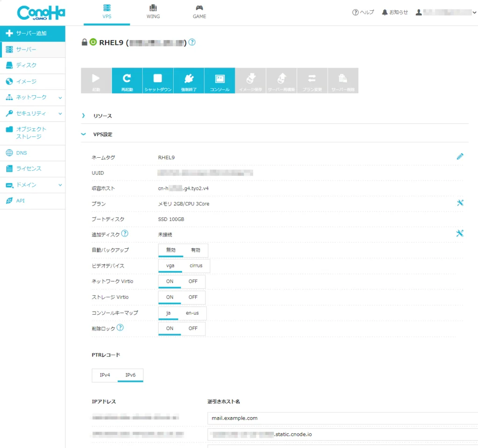478x448 pixels.
Task: Set コンソールキーマップ to en-us
Action: [192, 313]
